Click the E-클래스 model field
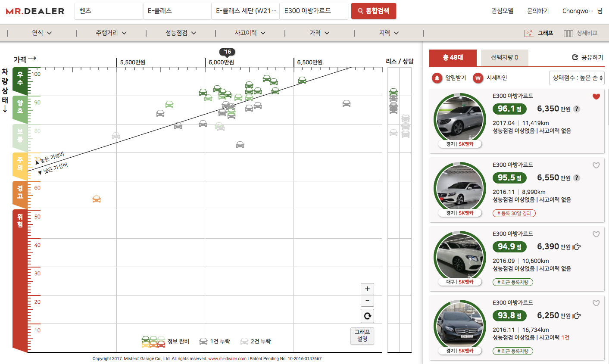Screen dimensions: 609x364 click(177, 11)
